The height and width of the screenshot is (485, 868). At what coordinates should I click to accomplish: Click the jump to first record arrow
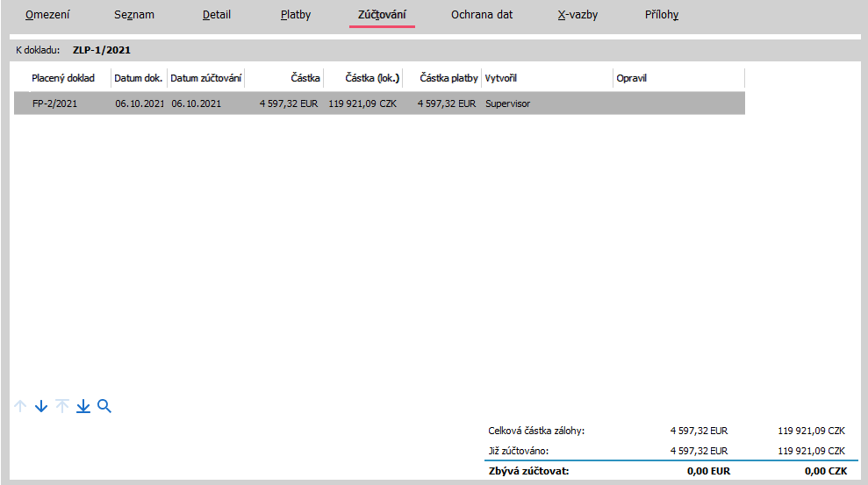tap(62, 406)
